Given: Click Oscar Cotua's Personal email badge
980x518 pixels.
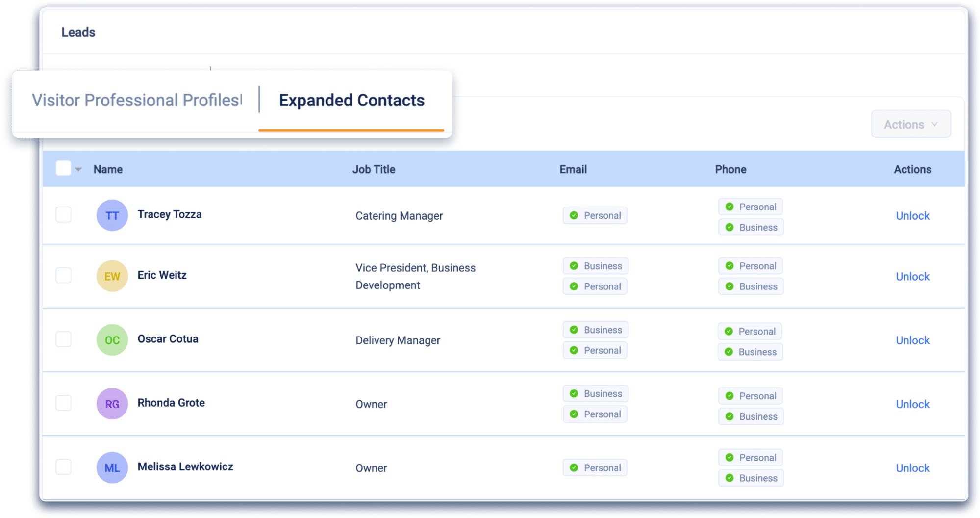Looking at the screenshot, I should pyautogui.click(x=595, y=350).
